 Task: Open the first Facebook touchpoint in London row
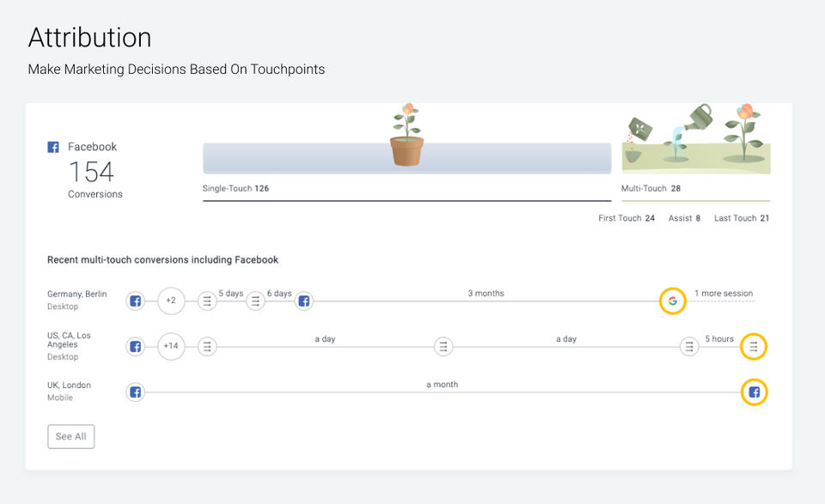(135, 392)
